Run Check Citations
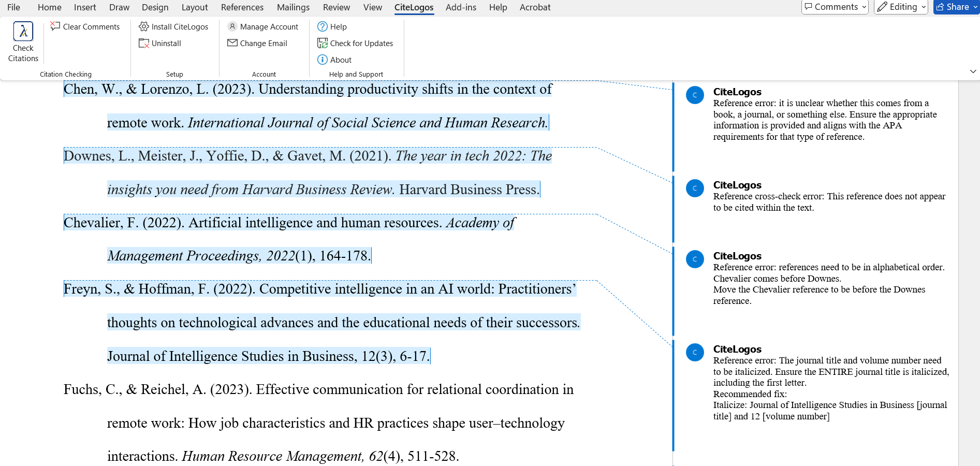The image size is (980, 466). 23,41
